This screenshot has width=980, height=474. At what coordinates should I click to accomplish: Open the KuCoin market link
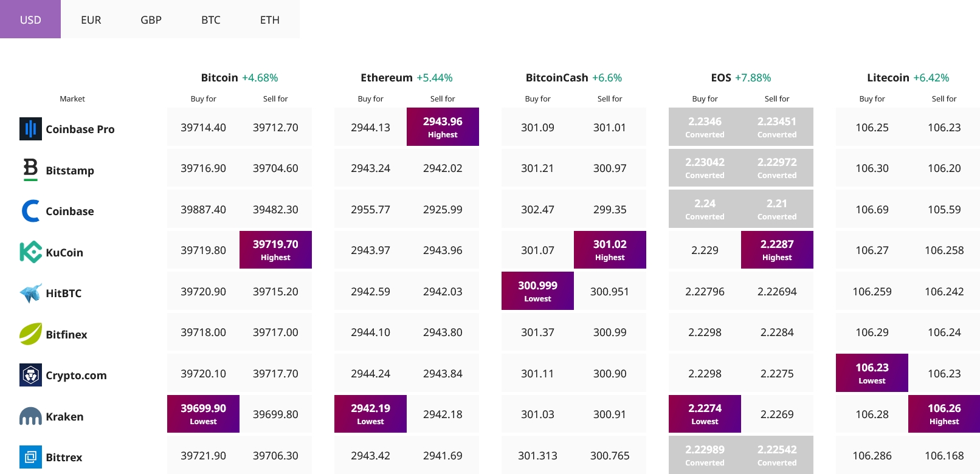[x=64, y=252]
